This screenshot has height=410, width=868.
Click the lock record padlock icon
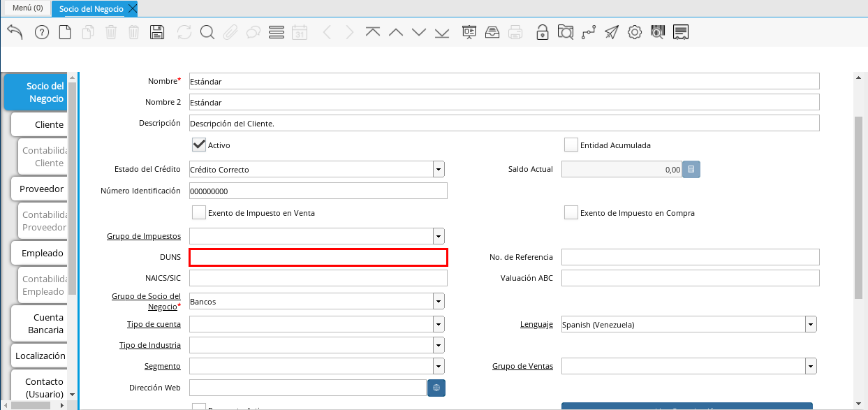pos(542,32)
